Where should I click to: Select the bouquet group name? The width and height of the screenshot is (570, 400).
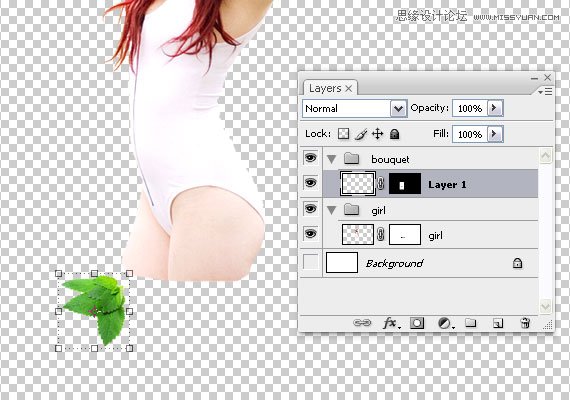[x=390, y=159]
